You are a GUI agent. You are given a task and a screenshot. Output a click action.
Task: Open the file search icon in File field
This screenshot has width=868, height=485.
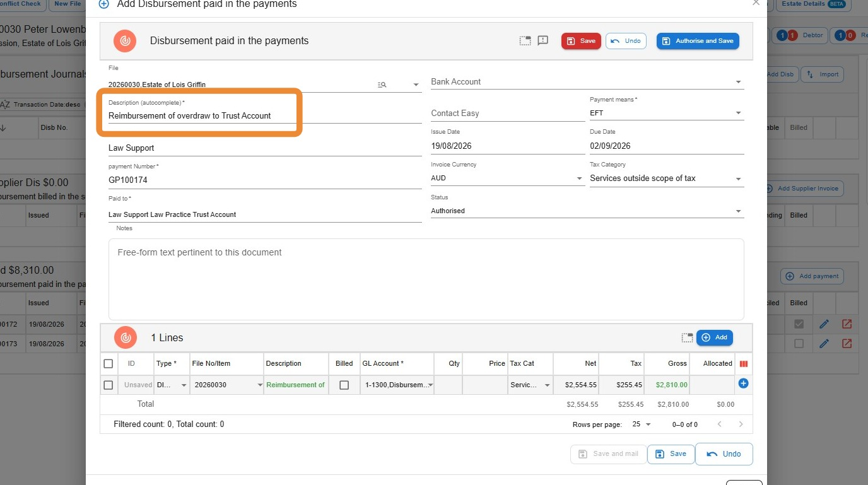click(382, 85)
